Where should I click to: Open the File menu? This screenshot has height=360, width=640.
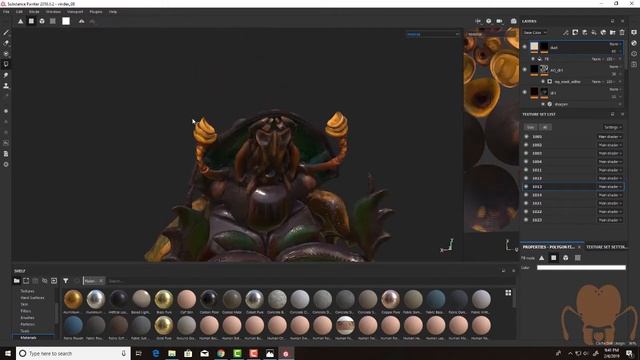click(7, 12)
